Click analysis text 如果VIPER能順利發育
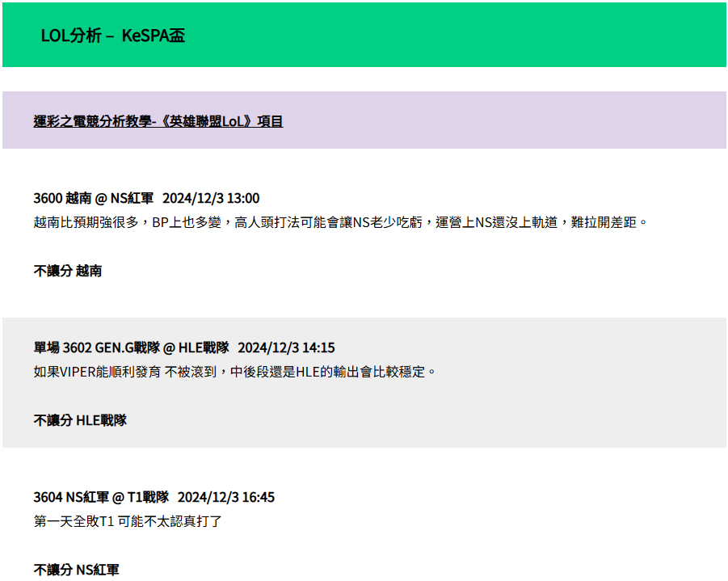Screen dimensions: 728x581 pos(234,372)
